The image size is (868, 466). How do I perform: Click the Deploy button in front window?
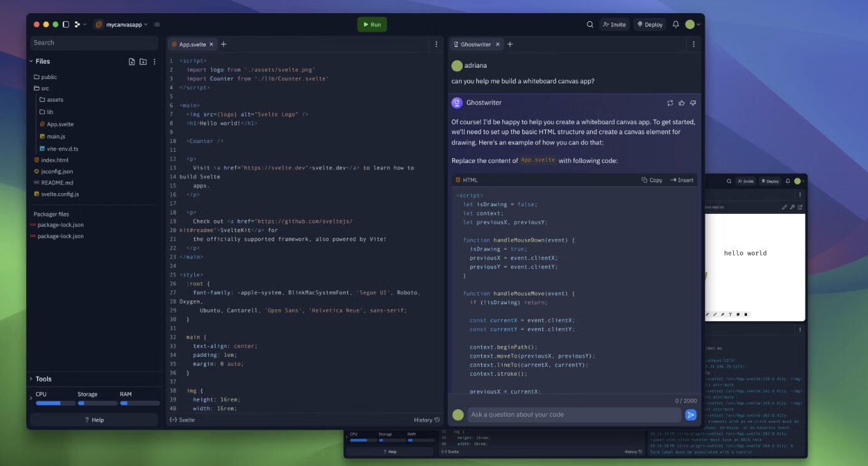click(x=650, y=24)
